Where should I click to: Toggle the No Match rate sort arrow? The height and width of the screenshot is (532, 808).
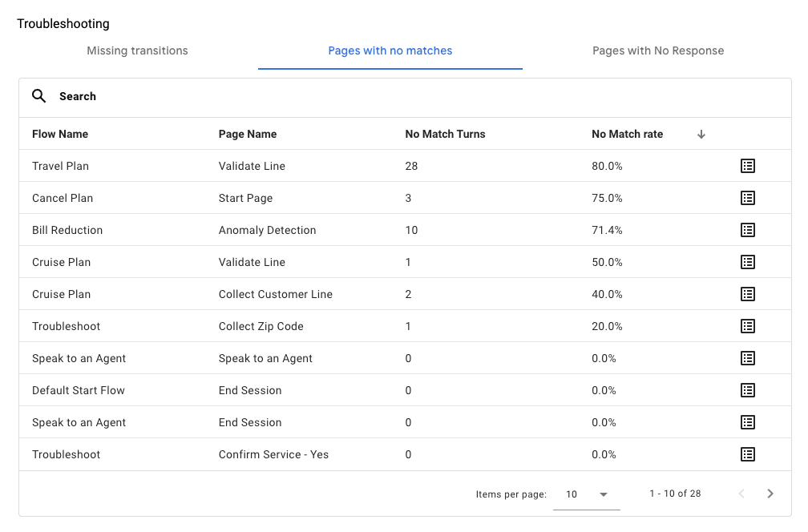[701, 134]
